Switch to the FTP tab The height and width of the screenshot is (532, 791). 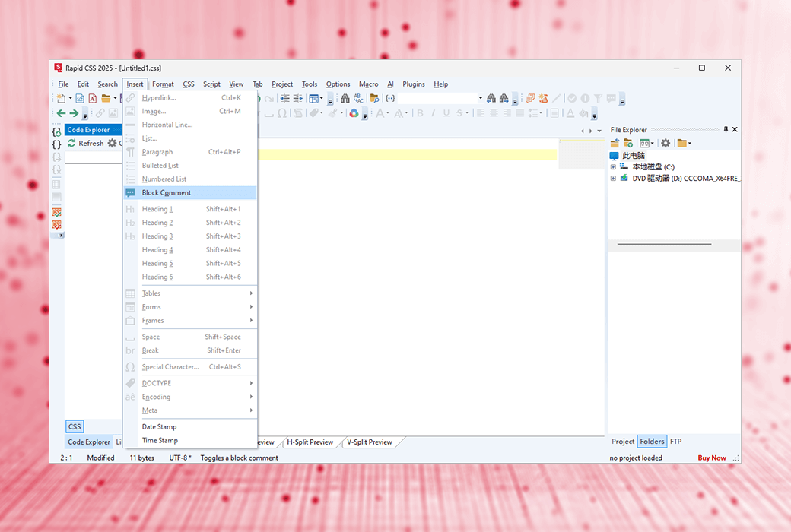point(676,442)
